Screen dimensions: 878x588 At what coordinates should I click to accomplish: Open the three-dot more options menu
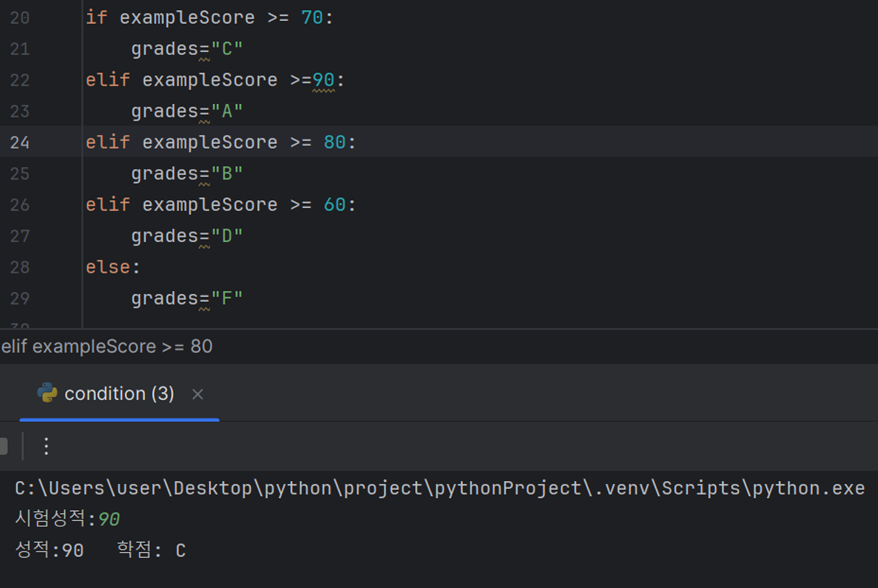tap(46, 446)
